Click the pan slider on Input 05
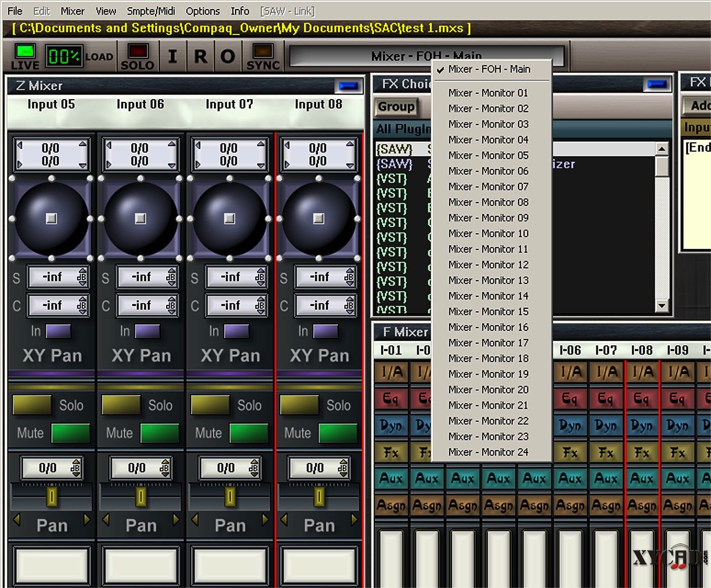The image size is (711, 588). (x=51, y=497)
